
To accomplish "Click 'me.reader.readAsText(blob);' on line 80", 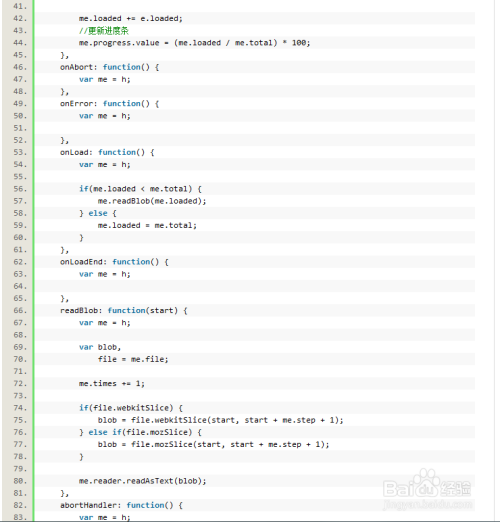I will pyautogui.click(x=143, y=481).
